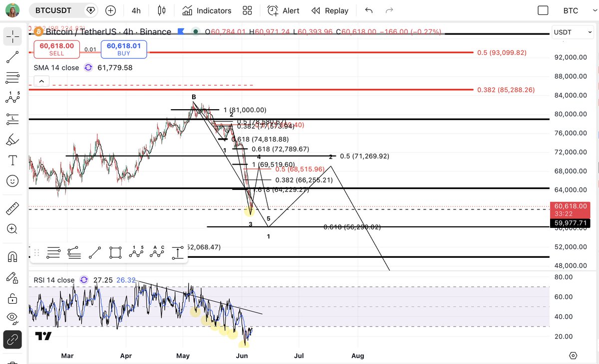
Task: Select the ruler measure tool
Action: coord(12,208)
